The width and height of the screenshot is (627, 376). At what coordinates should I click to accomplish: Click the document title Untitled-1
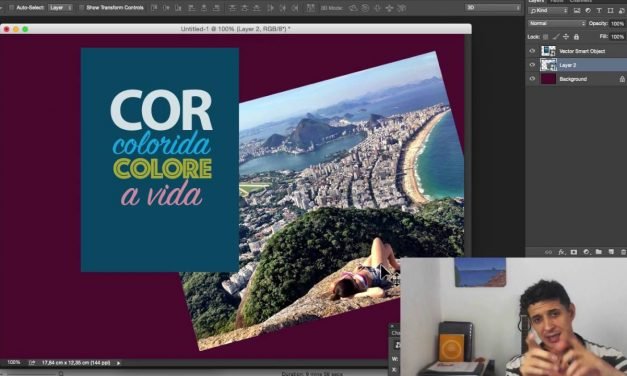coord(236,29)
